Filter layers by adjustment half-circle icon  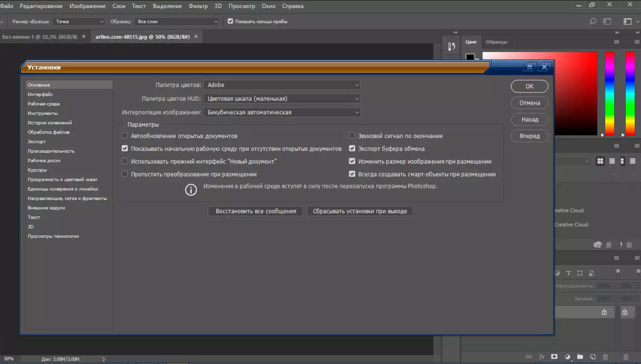tap(558, 273)
